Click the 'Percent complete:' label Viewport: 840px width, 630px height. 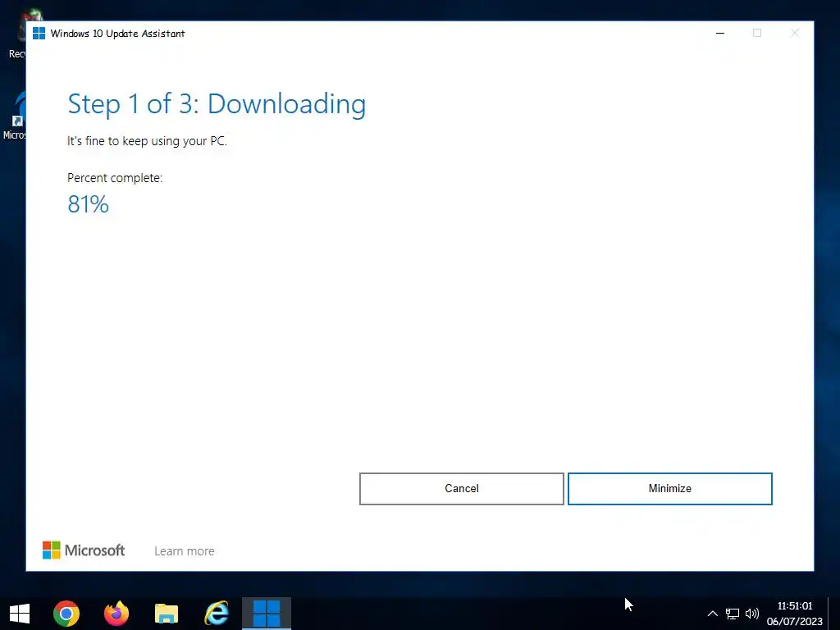[115, 178]
